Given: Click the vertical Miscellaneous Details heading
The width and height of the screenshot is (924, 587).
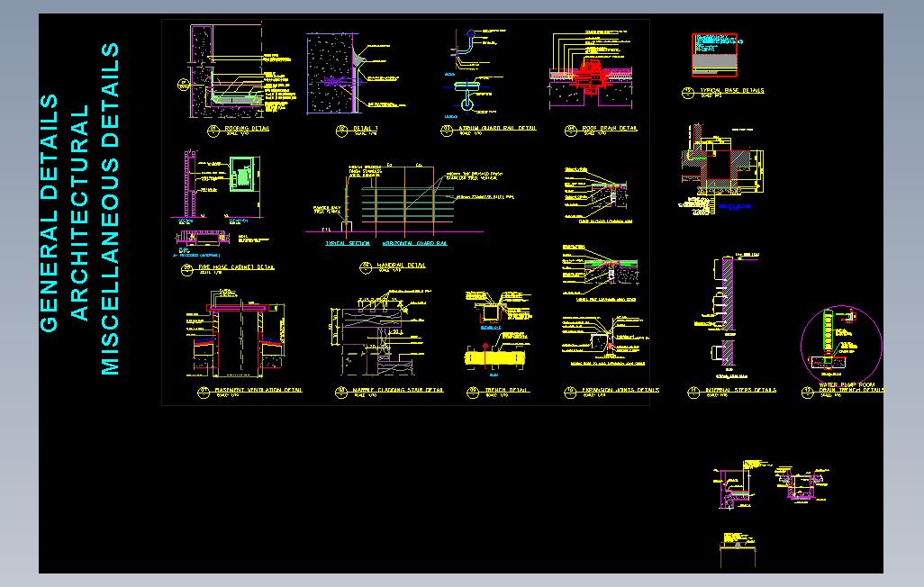Looking at the screenshot, I should tap(110, 209).
